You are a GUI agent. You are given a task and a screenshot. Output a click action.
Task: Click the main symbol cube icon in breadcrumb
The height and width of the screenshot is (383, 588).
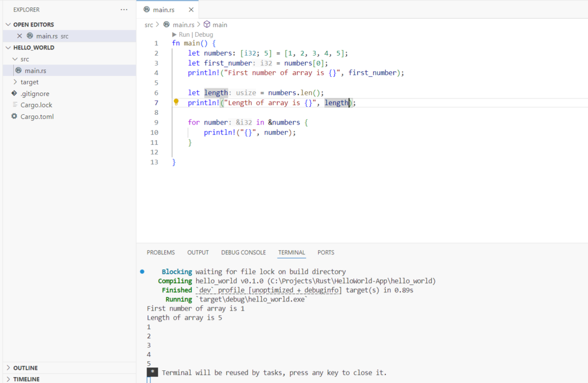tap(207, 24)
